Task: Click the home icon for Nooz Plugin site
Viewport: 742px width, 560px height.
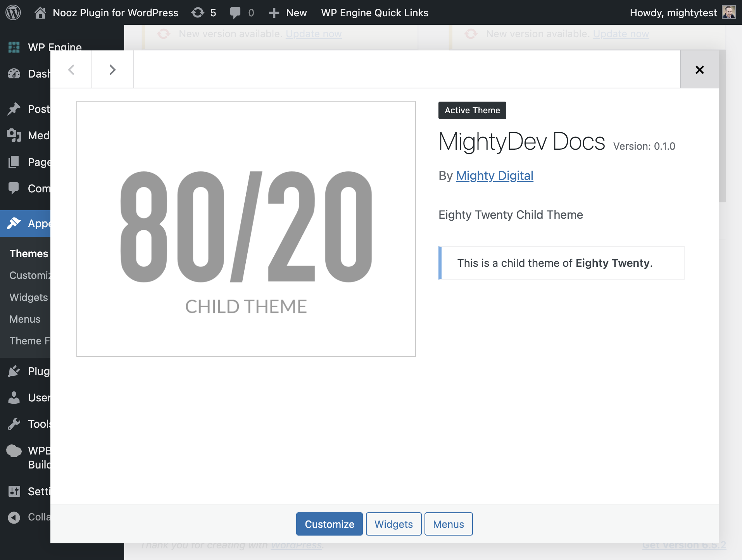Action: point(40,13)
